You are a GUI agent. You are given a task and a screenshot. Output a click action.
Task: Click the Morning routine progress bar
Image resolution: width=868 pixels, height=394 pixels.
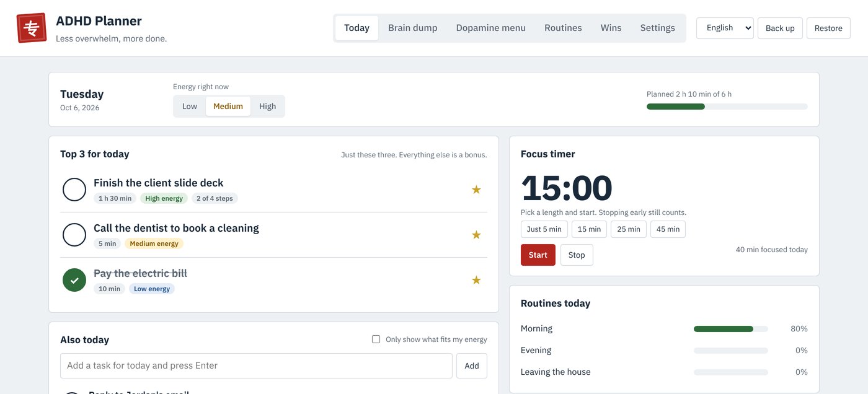pyautogui.click(x=731, y=329)
